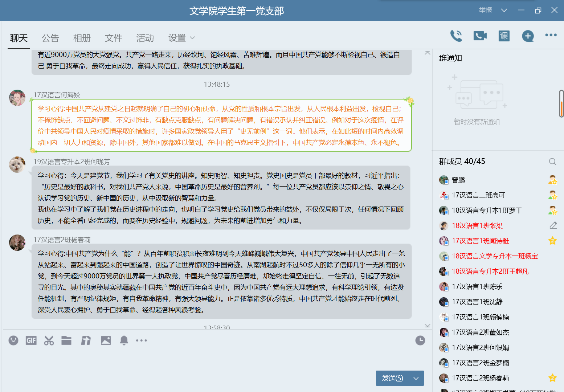
Task: Start a group voice call
Action: coord(456,36)
